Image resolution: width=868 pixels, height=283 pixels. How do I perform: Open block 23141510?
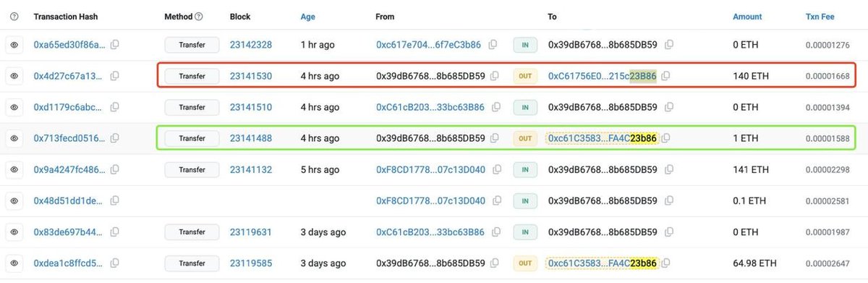[251, 107]
